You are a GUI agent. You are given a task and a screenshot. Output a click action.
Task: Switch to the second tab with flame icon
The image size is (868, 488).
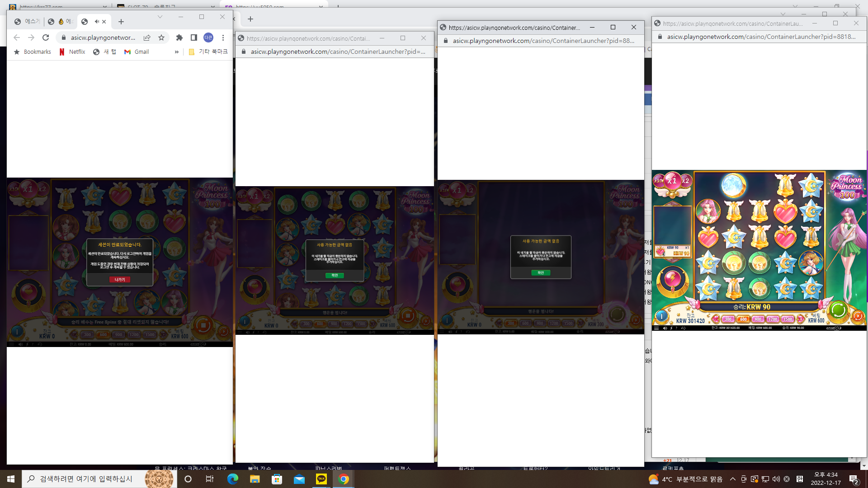click(x=60, y=21)
